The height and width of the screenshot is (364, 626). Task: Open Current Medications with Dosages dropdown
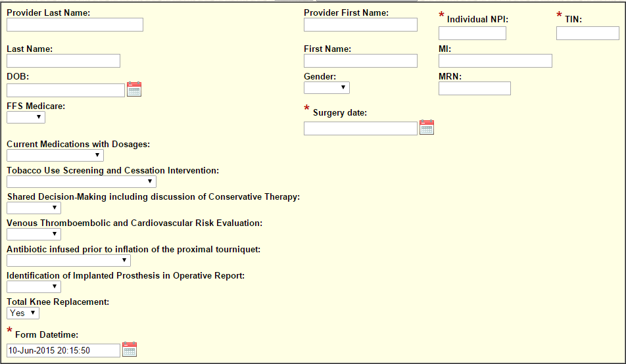pyautogui.click(x=55, y=155)
